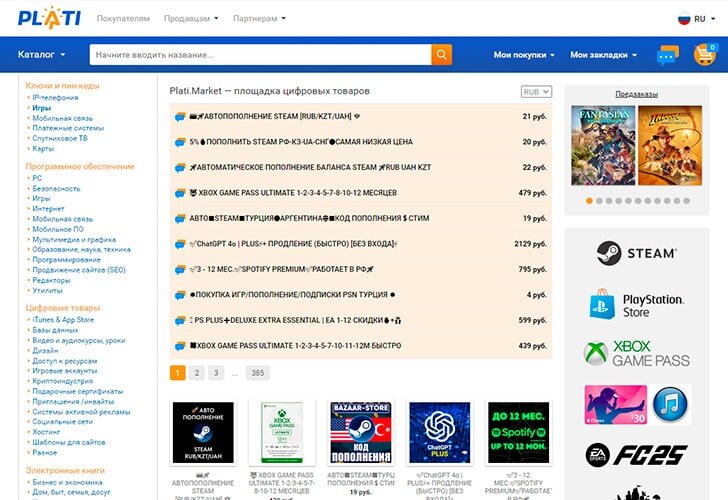This screenshot has width=728, height=500.
Task: Click chat icon beside XBOX GAME PASS 439 руб. row
Action: [180, 346]
